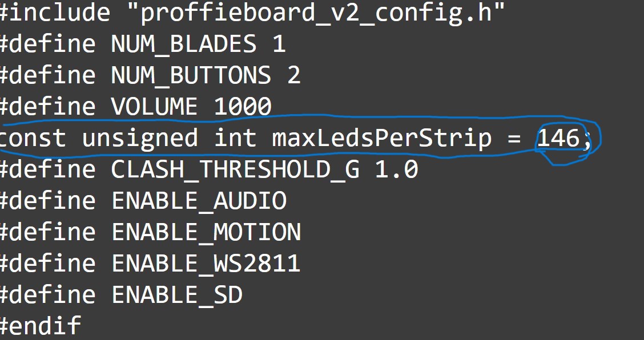
Task: Click the number 2 after NUM_BUTTONS
Action: click(x=293, y=75)
